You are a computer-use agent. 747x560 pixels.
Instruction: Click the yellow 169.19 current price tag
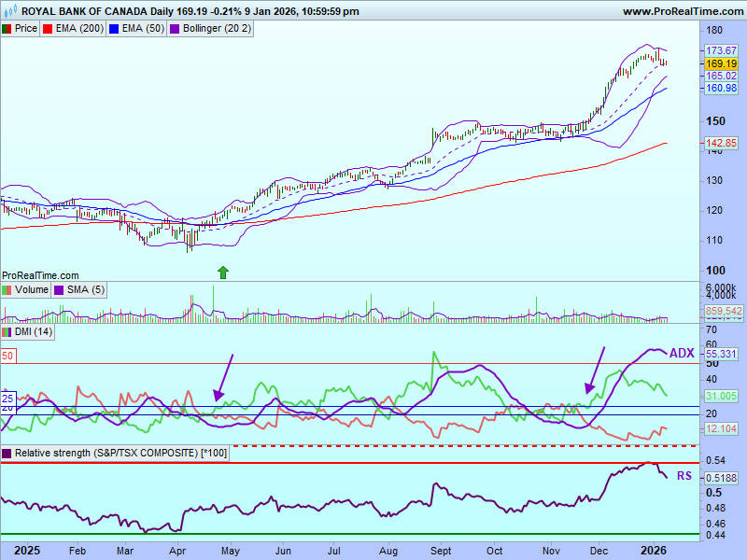click(x=721, y=63)
